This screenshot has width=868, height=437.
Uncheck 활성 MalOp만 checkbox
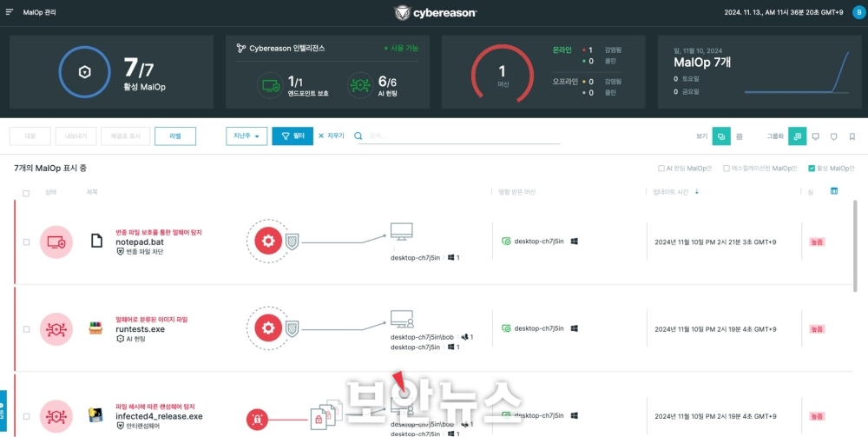812,169
